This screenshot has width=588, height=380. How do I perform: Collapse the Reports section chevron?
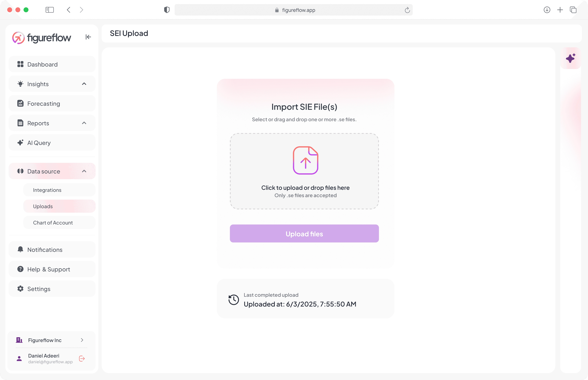point(84,123)
